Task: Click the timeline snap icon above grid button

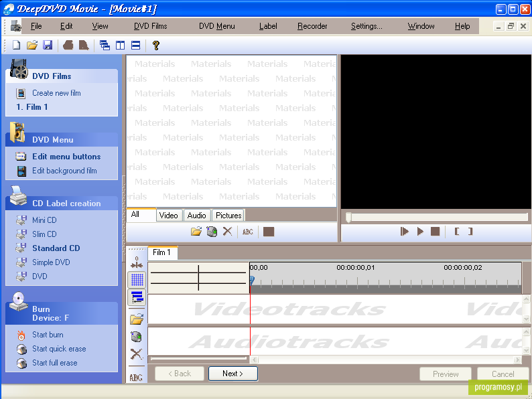Action: coord(137,262)
